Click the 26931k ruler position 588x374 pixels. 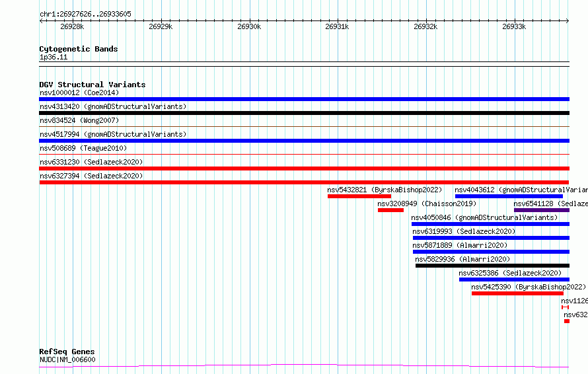(x=337, y=26)
